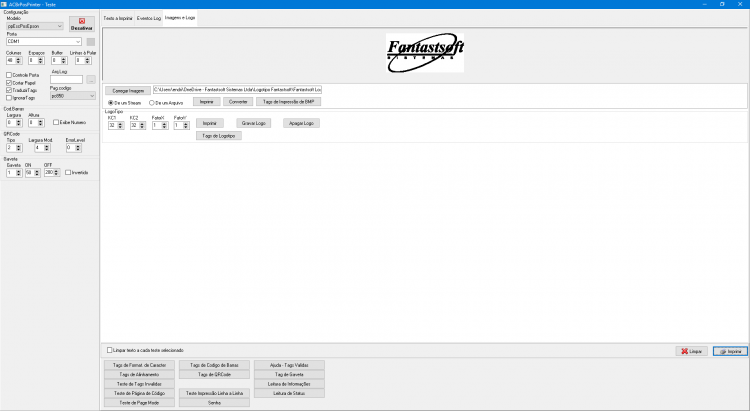Open the Pag.codigo dropdown
750x411 pixels.
click(73, 96)
